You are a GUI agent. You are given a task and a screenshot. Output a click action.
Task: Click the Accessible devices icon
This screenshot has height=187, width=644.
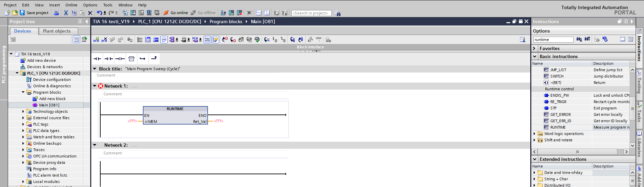223,13
